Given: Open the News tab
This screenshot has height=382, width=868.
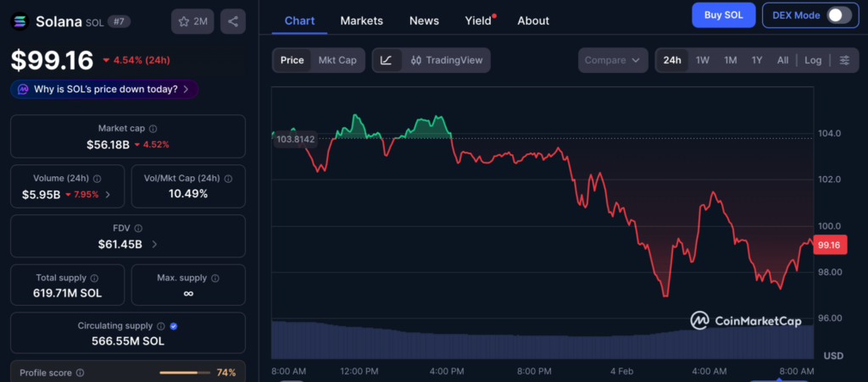Looking at the screenshot, I should [424, 20].
